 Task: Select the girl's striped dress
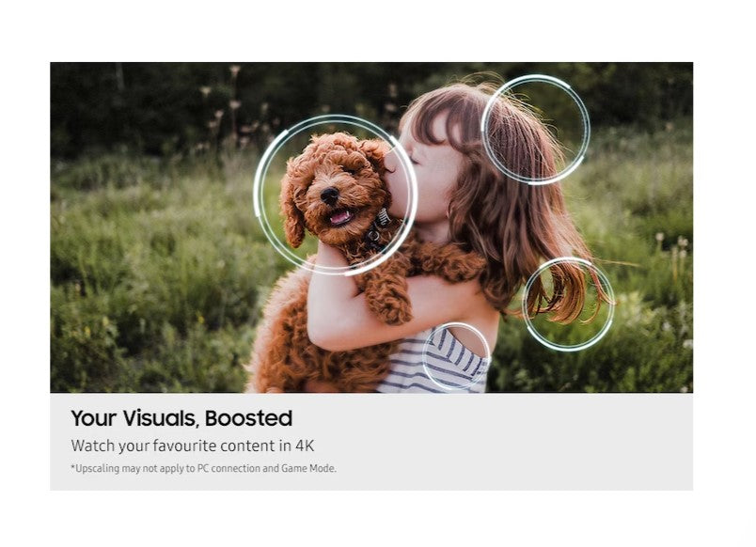coord(432,361)
